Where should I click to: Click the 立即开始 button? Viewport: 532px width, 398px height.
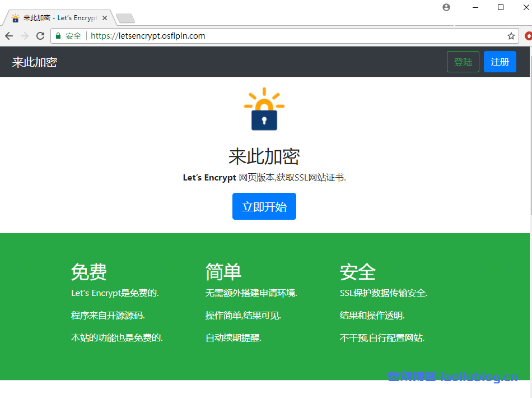pos(264,206)
